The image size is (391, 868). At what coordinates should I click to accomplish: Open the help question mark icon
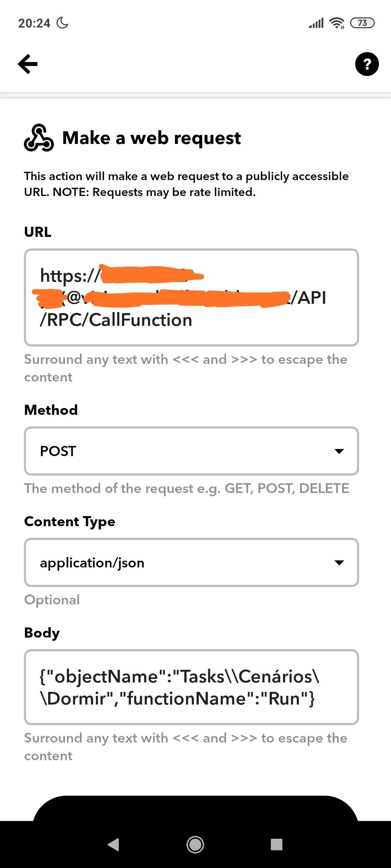tap(367, 64)
